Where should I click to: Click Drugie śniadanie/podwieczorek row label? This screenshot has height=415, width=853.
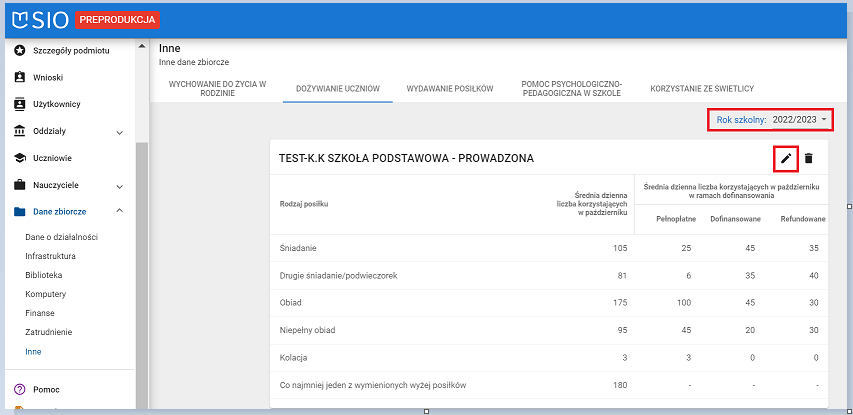tap(338, 276)
